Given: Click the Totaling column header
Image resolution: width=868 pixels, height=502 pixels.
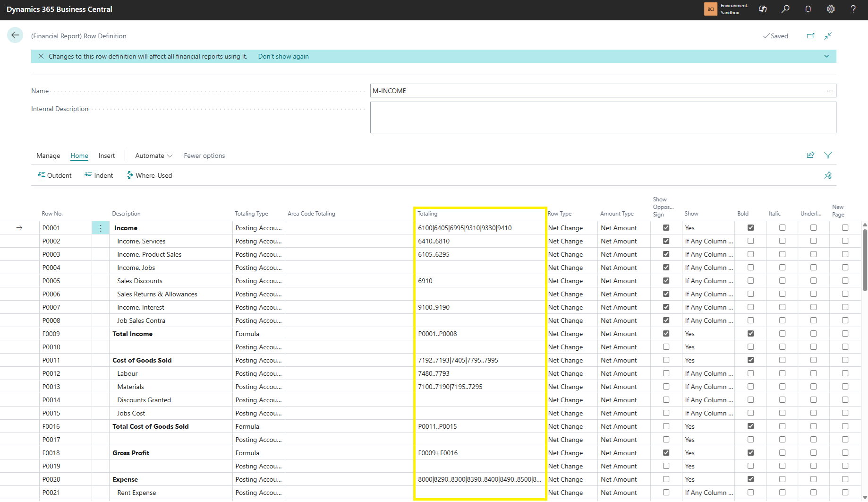Looking at the screenshot, I should 427,214.
